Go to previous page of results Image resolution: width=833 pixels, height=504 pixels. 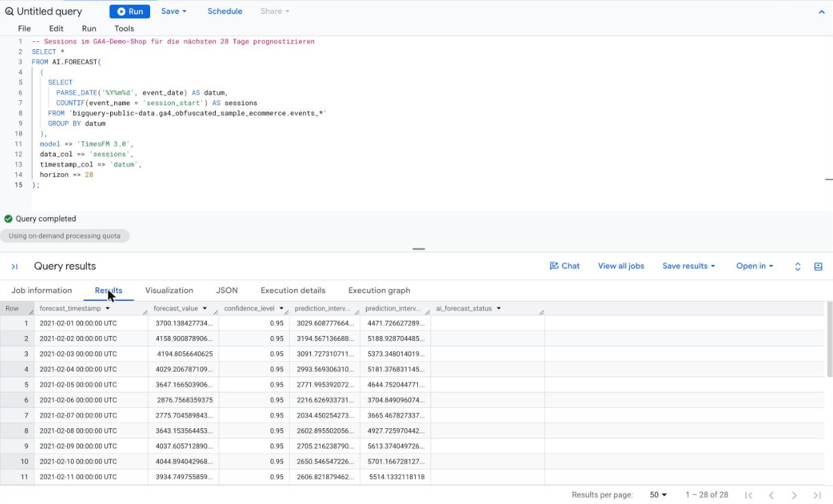[771, 495]
